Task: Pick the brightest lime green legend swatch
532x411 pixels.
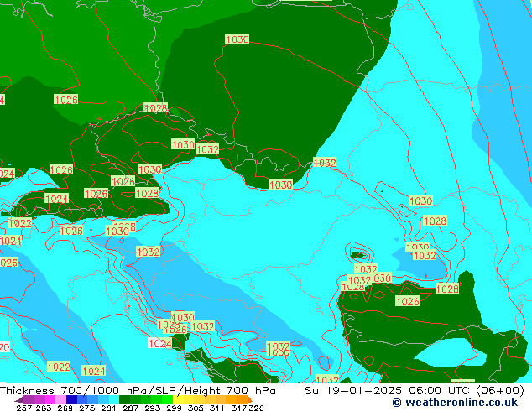Action: pos(167,399)
